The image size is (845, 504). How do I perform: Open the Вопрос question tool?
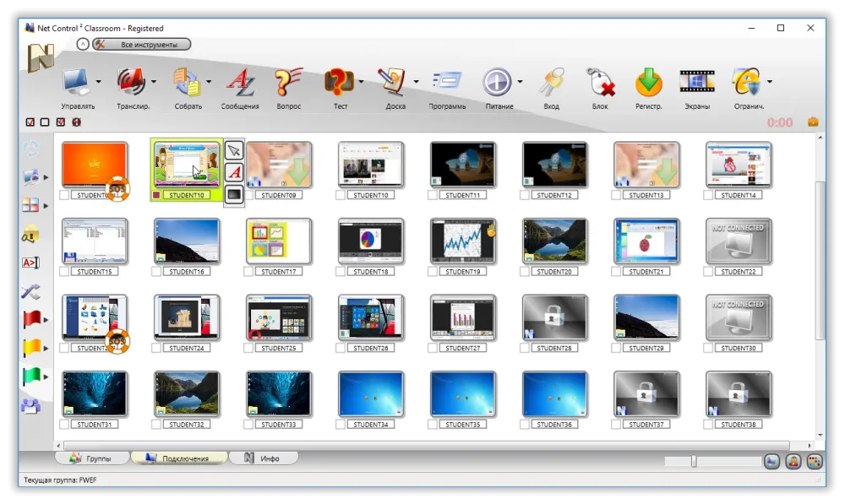(x=289, y=84)
